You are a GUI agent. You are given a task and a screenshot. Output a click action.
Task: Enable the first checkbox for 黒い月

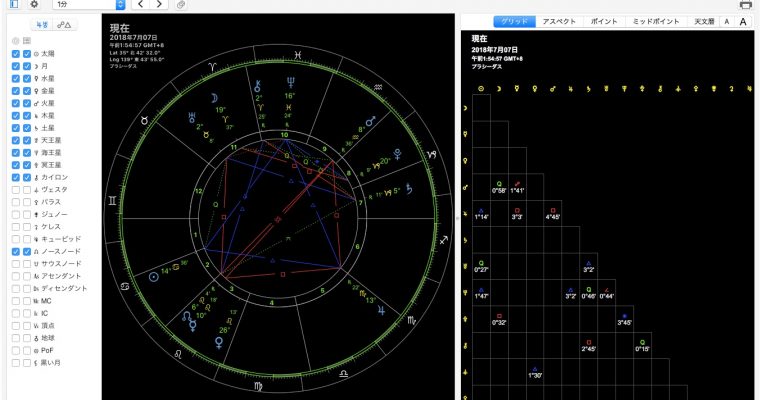click(x=16, y=363)
